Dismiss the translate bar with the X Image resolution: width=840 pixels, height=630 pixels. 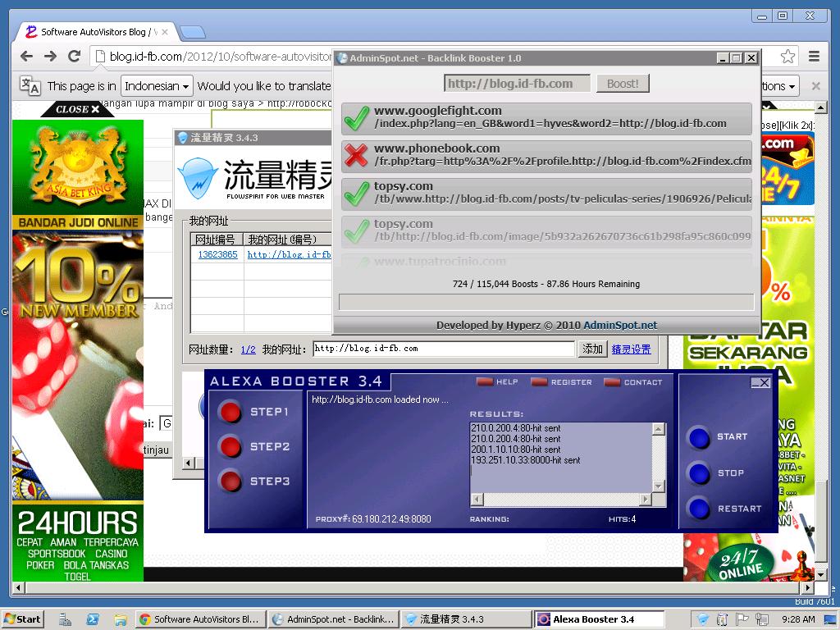pyautogui.click(x=816, y=85)
